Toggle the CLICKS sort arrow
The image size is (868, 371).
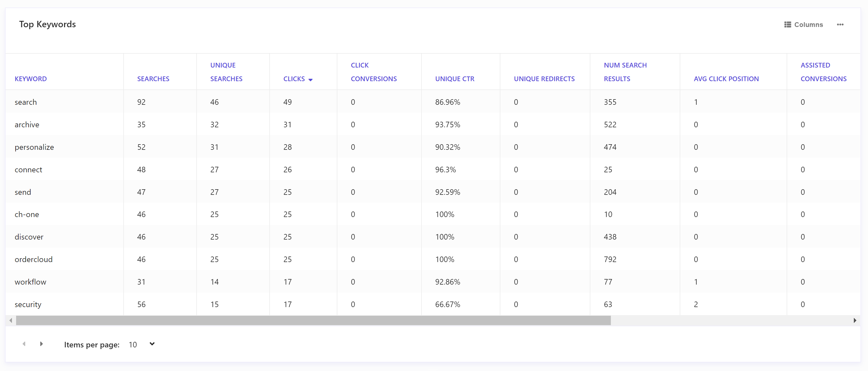point(310,79)
